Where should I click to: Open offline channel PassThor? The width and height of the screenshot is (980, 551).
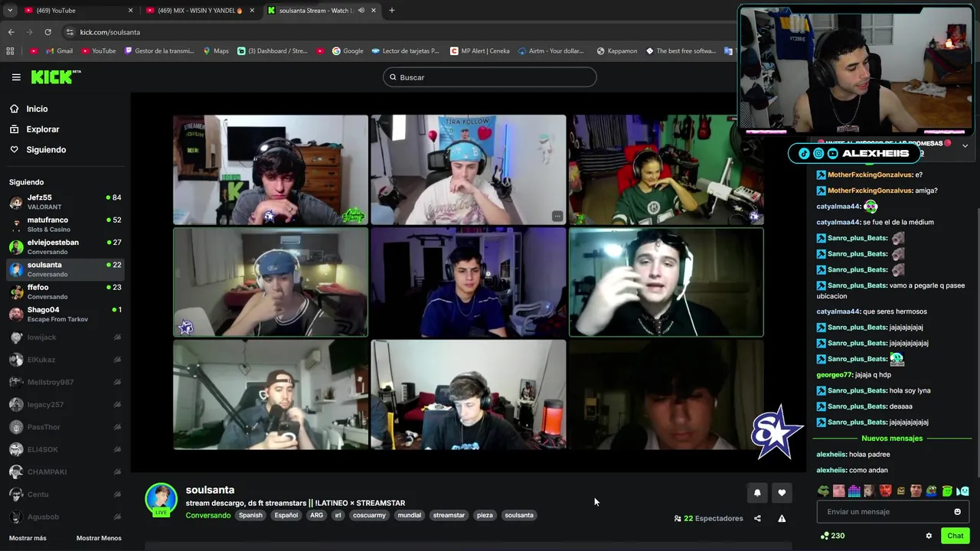65,427
